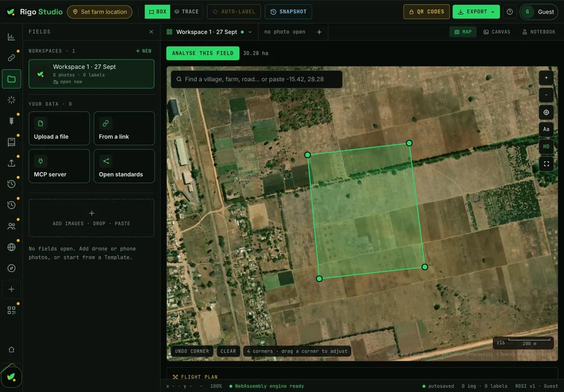Choose From a link

pyautogui.click(x=124, y=129)
